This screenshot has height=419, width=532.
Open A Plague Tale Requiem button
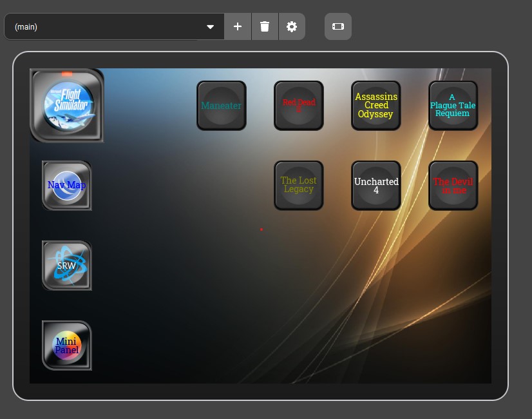coord(453,106)
